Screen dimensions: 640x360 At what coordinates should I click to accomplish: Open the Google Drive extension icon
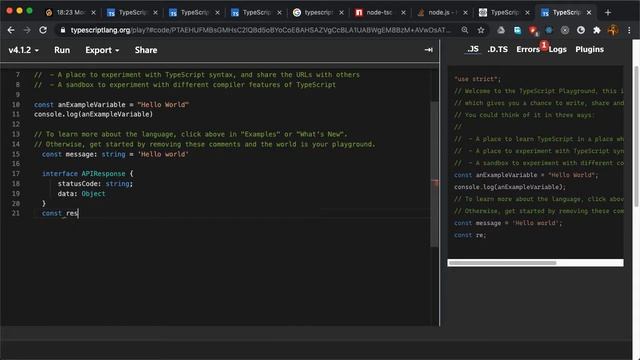(x=501, y=30)
